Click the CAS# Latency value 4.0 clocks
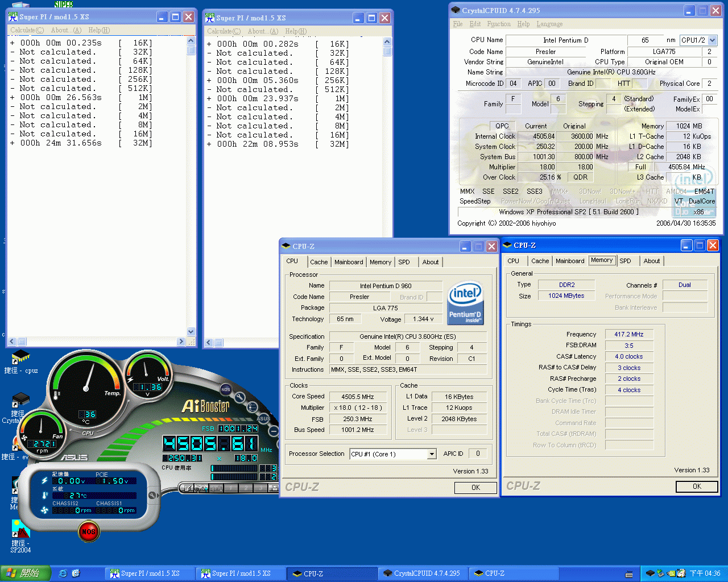Screen dimensions: 728x582 (628, 357)
